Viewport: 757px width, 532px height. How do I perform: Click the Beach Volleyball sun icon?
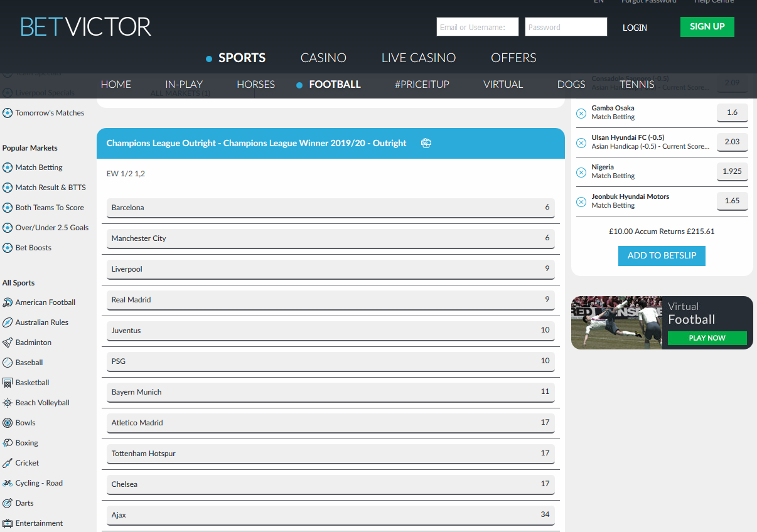point(8,403)
